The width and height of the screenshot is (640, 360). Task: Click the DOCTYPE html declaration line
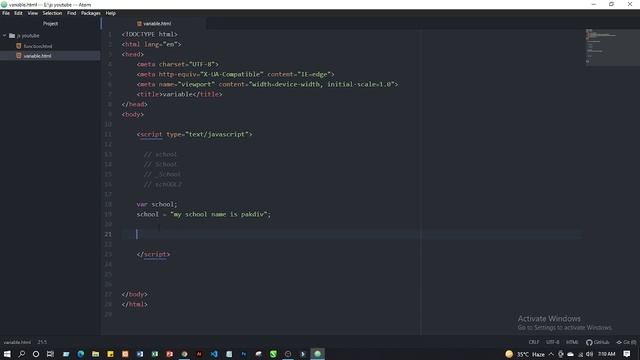[x=149, y=34]
